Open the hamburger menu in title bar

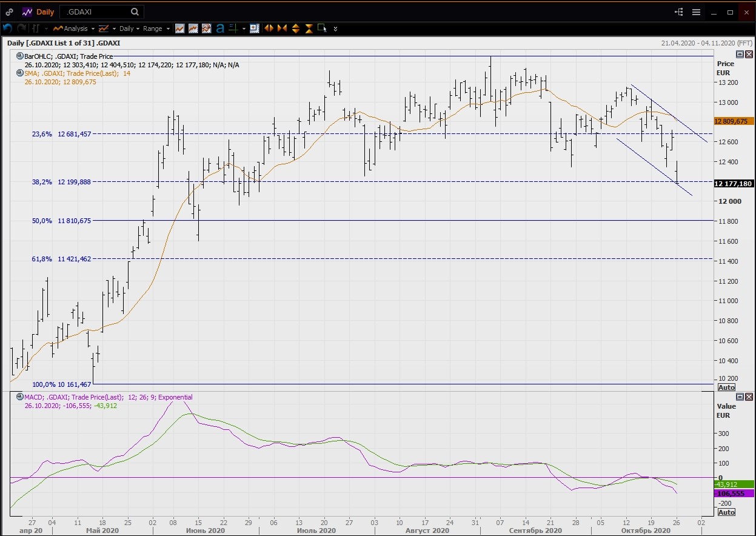coord(696,12)
